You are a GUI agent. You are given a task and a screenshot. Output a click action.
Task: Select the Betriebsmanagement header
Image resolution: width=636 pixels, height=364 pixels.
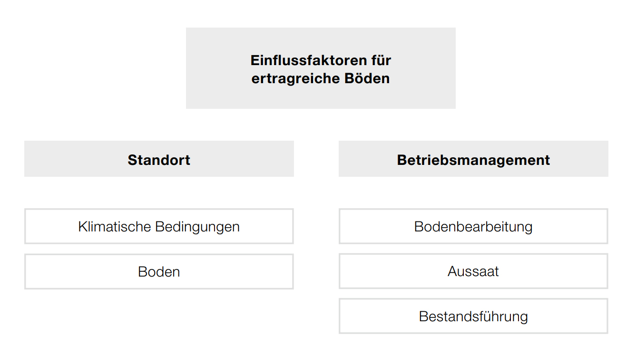[473, 159]
